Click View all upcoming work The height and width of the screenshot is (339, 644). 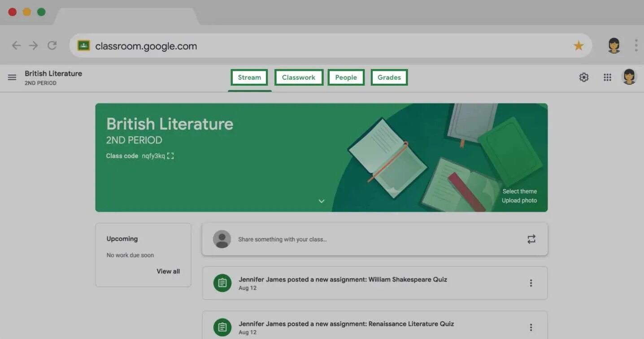point(168,271)
